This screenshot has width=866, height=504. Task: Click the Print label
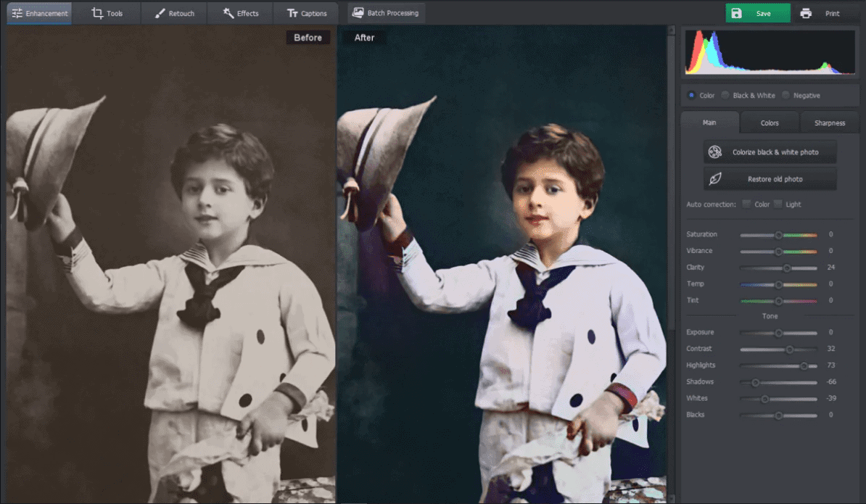[833, 13]
